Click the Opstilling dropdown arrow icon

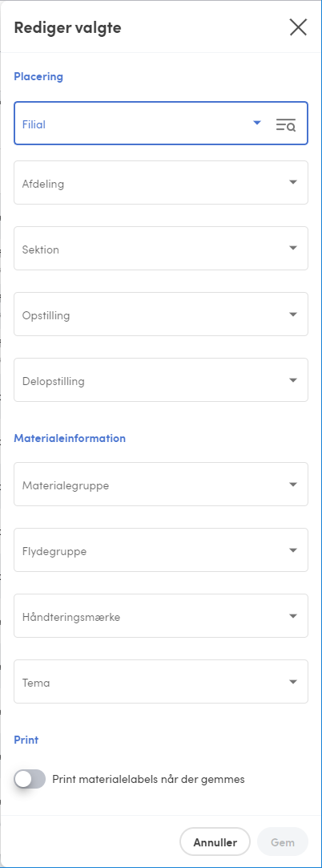293,314
